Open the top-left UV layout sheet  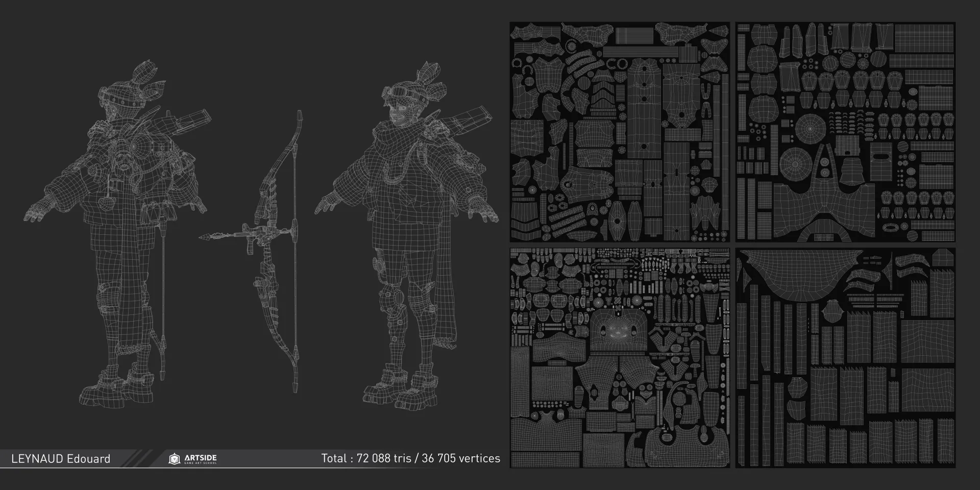(620, 132)
